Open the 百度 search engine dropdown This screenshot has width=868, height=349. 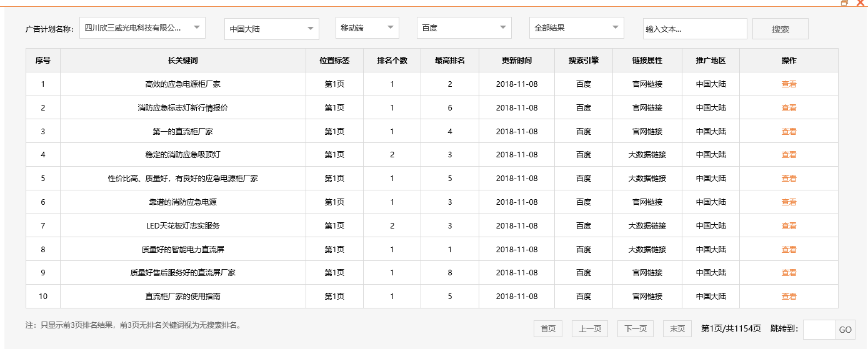[464, 28]
